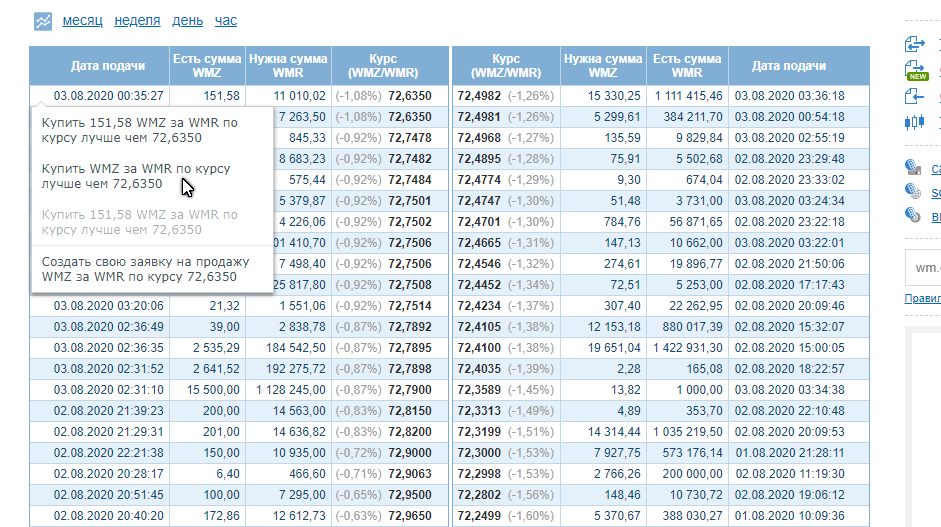Viewport: 941px width, 527px height.
Task: Click the globe with card icon
Action: [x=913, y=167]
